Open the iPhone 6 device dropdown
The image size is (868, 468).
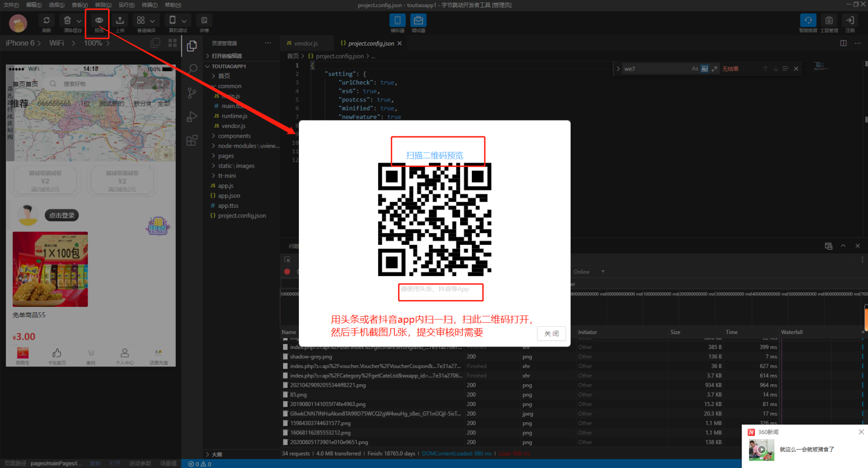point(23,43)
